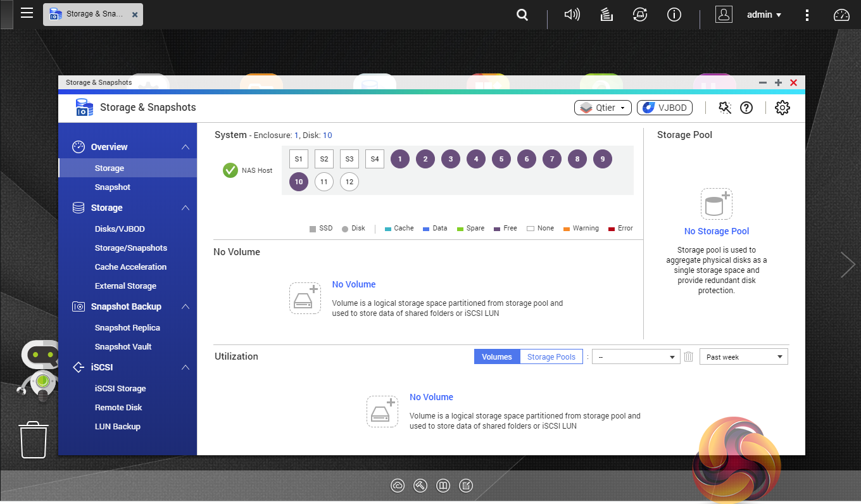Open the background tasks icon

pyautogui.click(x=606, y=15)
